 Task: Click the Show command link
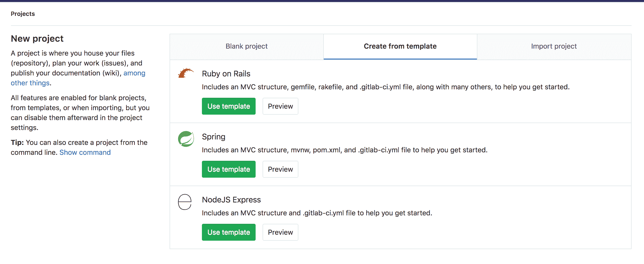[x=85, y=152]
